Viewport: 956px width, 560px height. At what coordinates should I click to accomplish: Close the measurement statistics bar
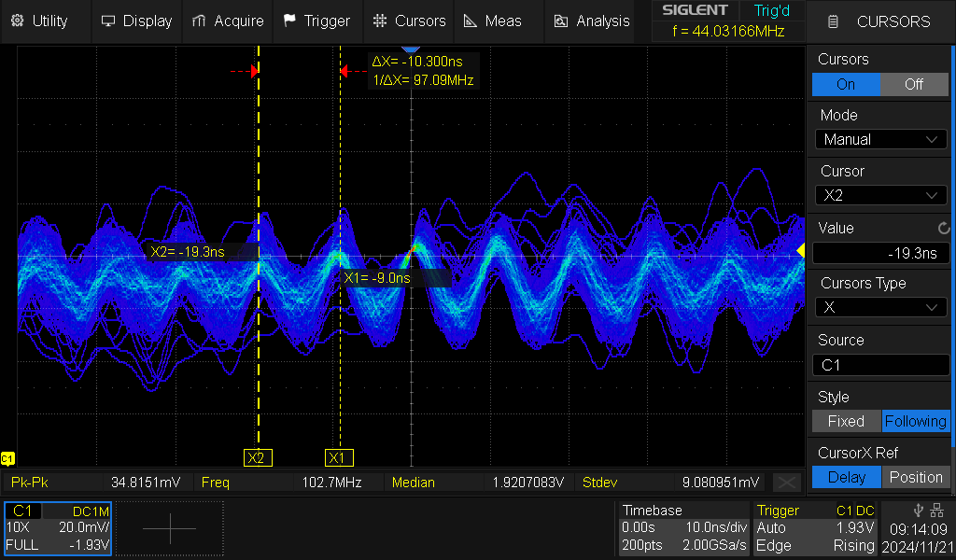click(x=787, y=483)
